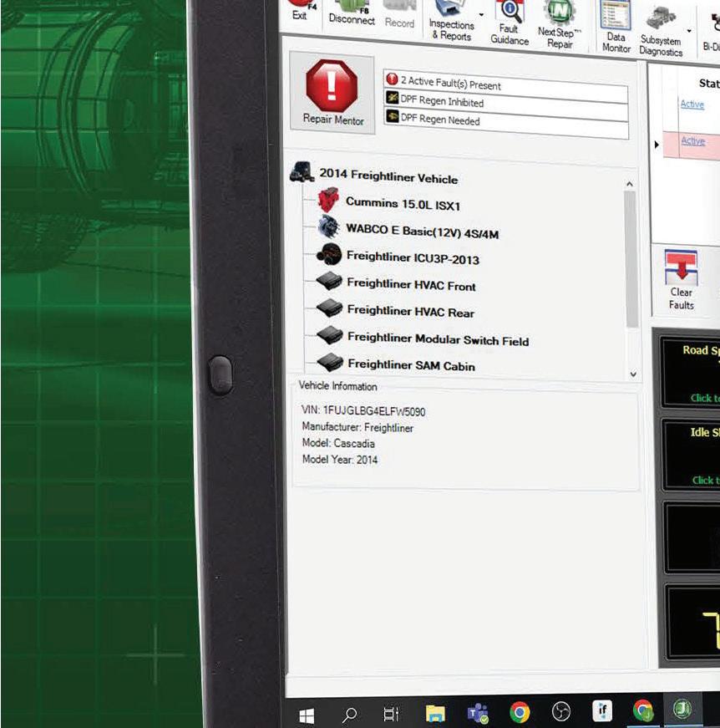Click Model: Cascadia text
The height and width of the screenshot is (728, 720).
[x=338, y=443]
